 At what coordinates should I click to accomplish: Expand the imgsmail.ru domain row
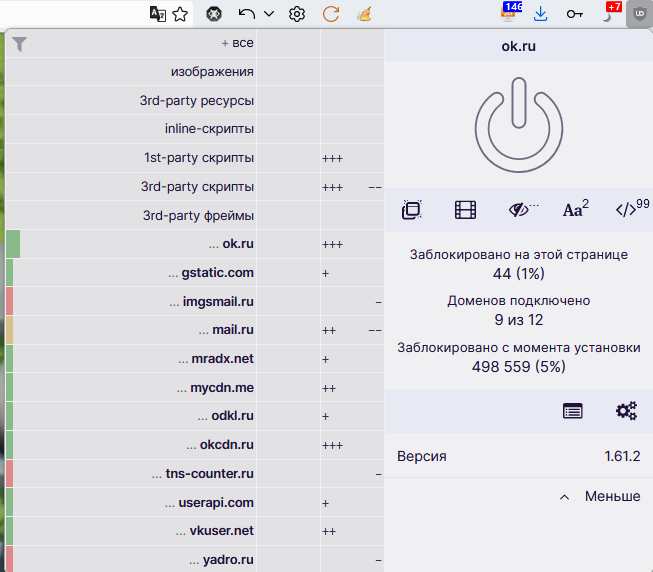click(131, 302)
